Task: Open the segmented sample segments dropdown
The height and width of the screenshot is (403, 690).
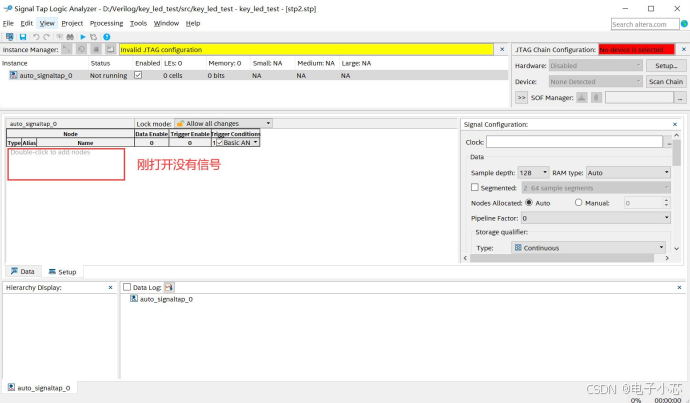Action: [x=596, y=188]
